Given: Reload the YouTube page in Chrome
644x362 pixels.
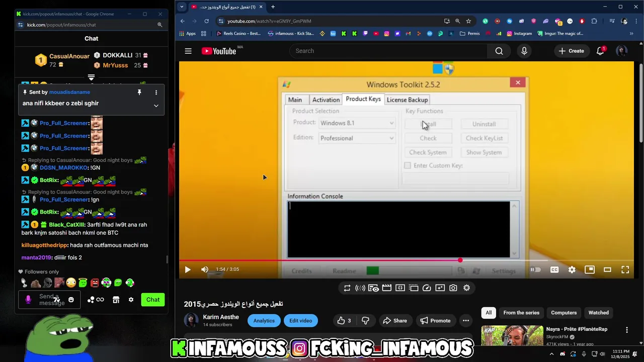Looking at the screenshot, I should click(x=206, y=21).
